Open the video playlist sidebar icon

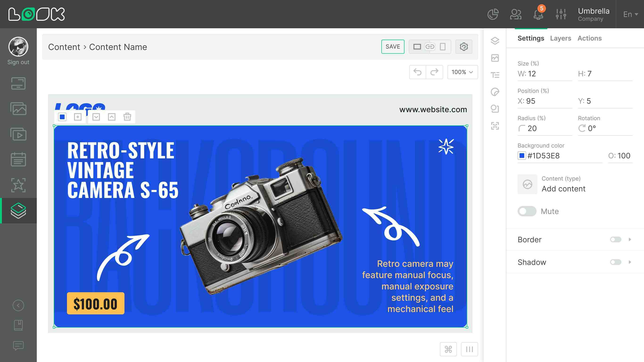[x=18, y=134]
